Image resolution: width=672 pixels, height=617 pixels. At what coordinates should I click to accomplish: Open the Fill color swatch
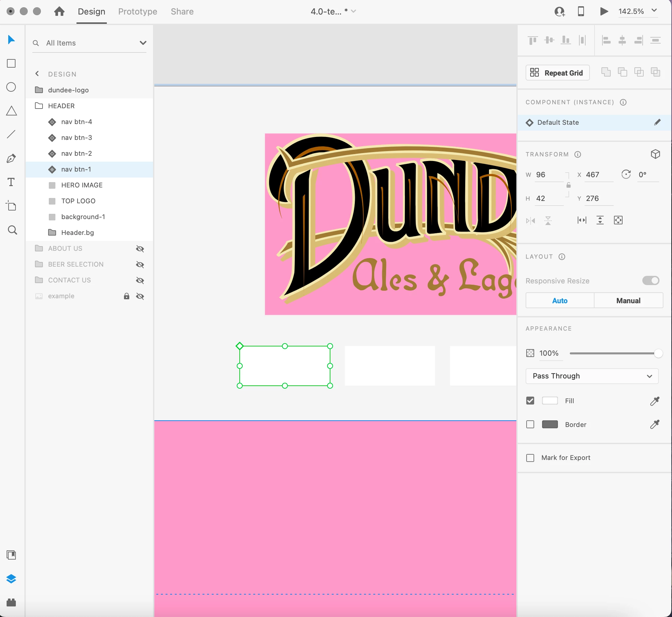click(x=550, y=401)
